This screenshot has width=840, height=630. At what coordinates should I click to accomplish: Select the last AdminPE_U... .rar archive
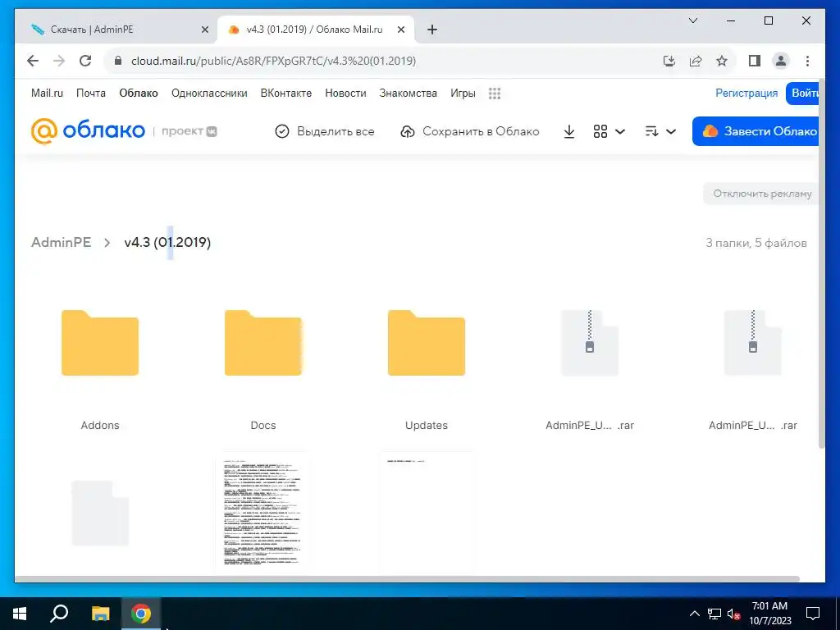point(753,343)
